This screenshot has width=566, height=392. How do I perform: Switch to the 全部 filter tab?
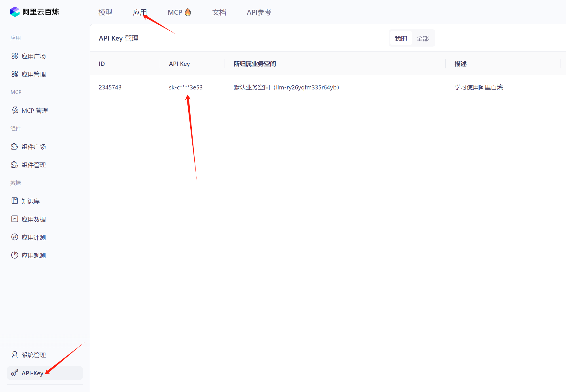pos(423,38)
